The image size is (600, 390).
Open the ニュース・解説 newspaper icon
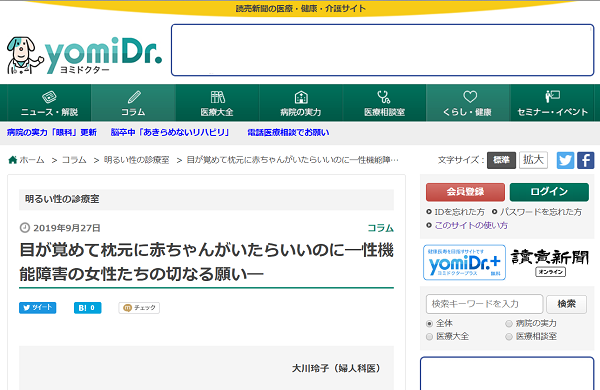pos(49,97)
